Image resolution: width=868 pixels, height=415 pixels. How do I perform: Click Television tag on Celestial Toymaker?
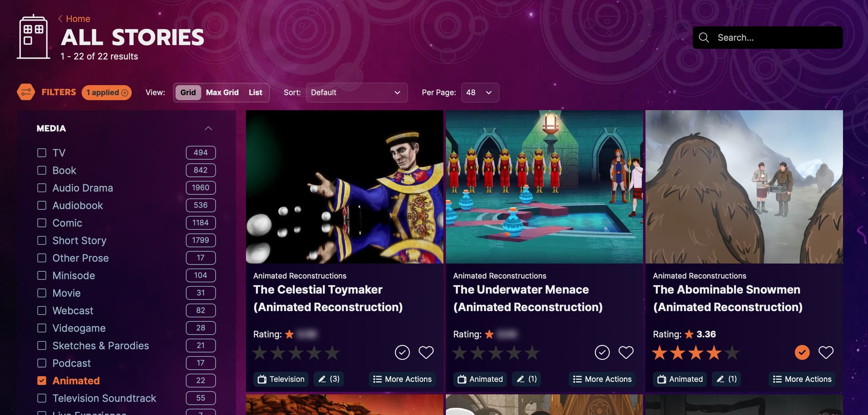pos(281,379)
